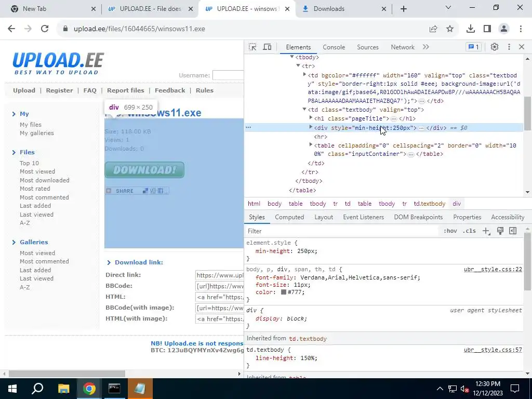Open the command prompt taskbar icon
The width and height of the screenshot is (532, 399).
[x=114, y=389]
